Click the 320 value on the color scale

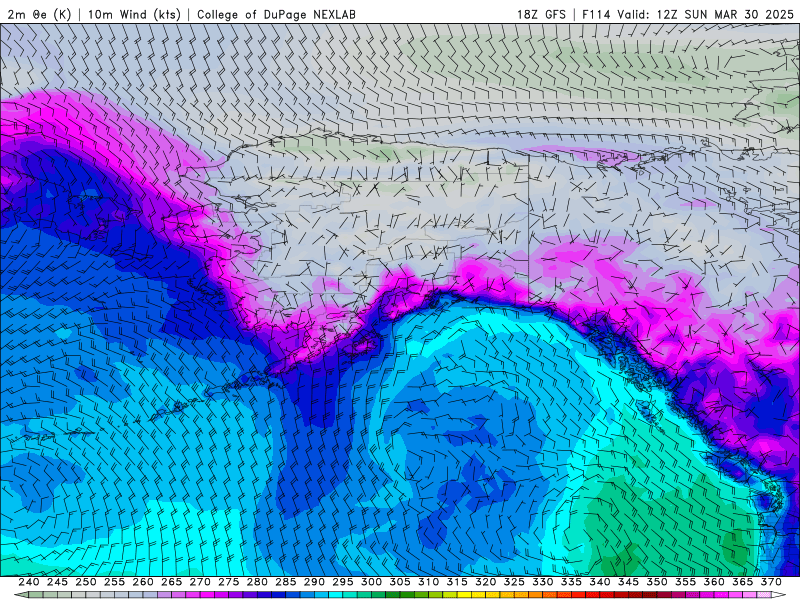tap(486, 582)
